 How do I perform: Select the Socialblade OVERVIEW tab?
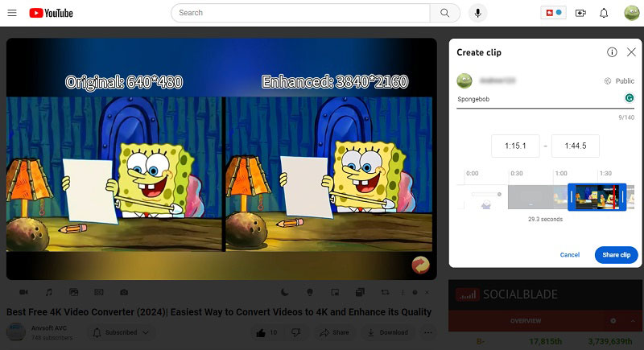point(526,321)
